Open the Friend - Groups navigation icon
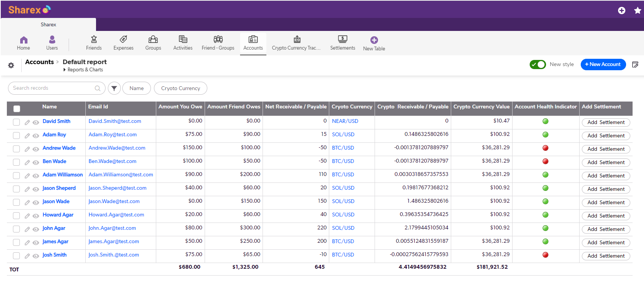This screenshot has height=284, width=644. click(218, 39)
